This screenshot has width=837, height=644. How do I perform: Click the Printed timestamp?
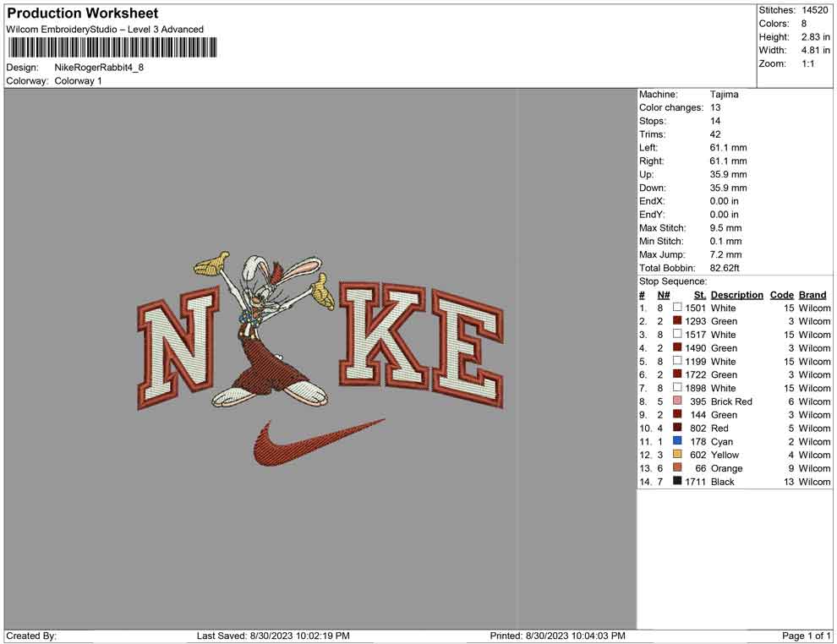[557, 636]
